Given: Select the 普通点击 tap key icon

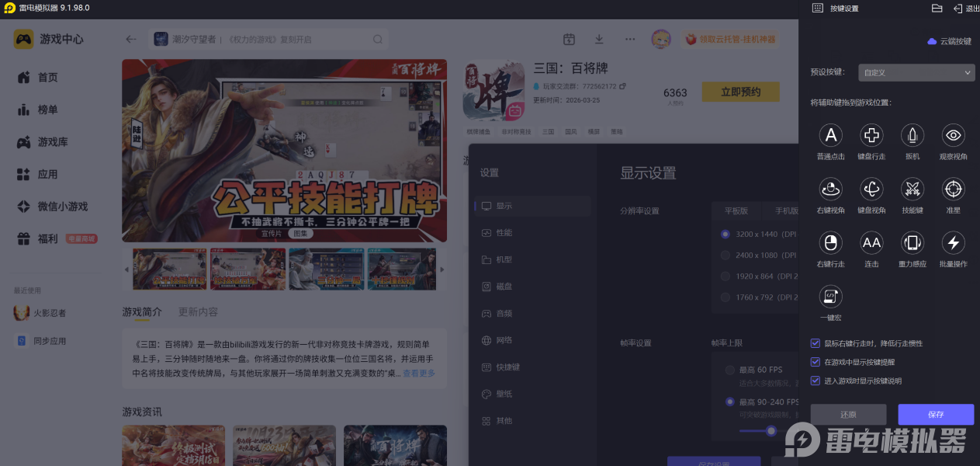Looking at the screenshot, I should click(831, 135).
